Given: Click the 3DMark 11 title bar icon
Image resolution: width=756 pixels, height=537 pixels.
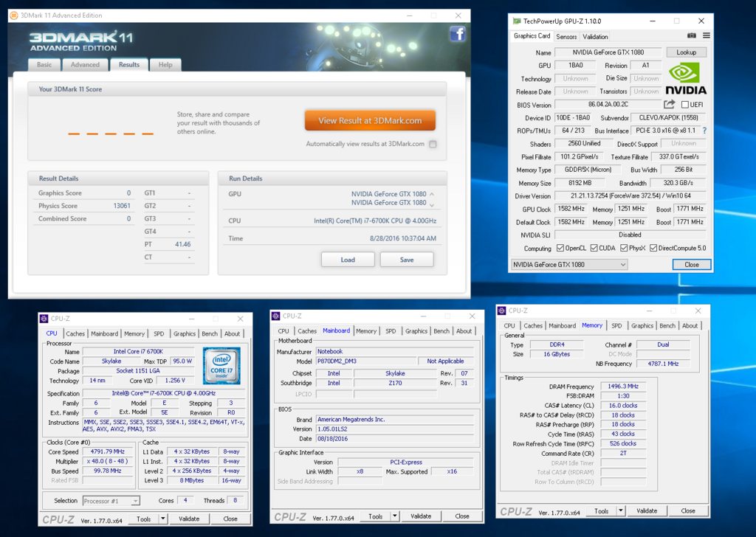Looking at the screenshot, I should click(14, 15).
